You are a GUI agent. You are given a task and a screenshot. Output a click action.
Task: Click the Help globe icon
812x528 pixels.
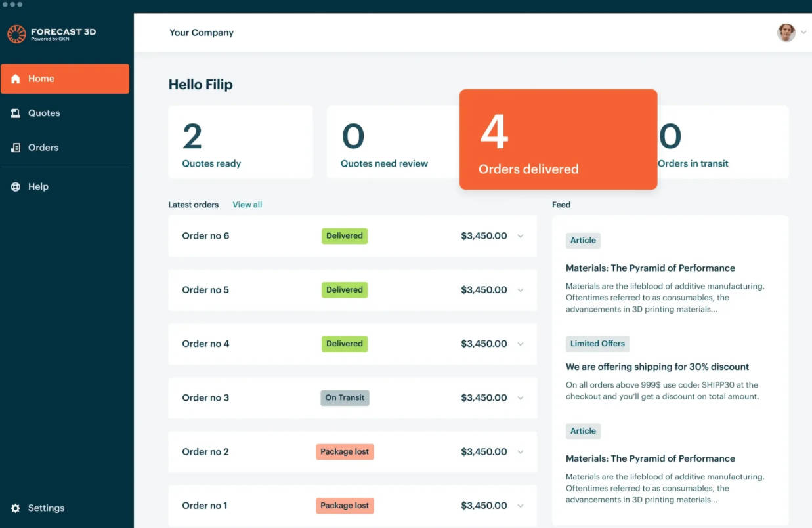point(16,187)
